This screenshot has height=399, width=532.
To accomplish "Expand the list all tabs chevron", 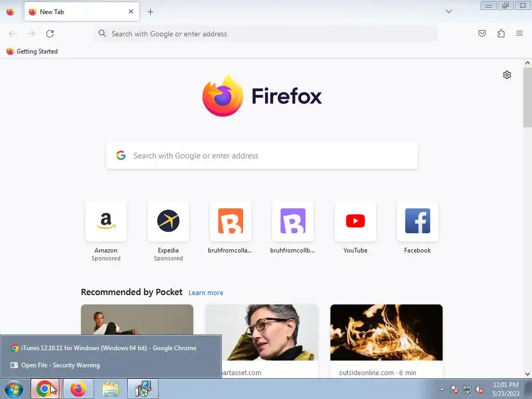I will tap(448, 11).
